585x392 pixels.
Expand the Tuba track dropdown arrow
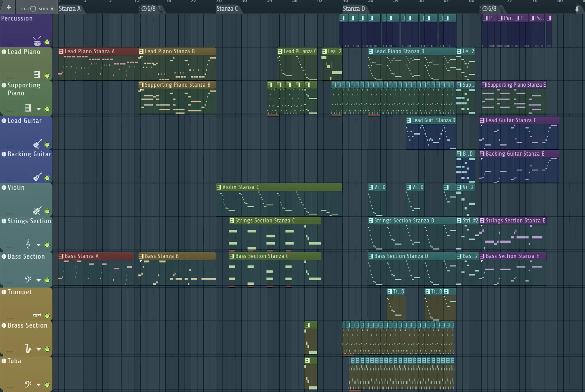pos(39,385)
